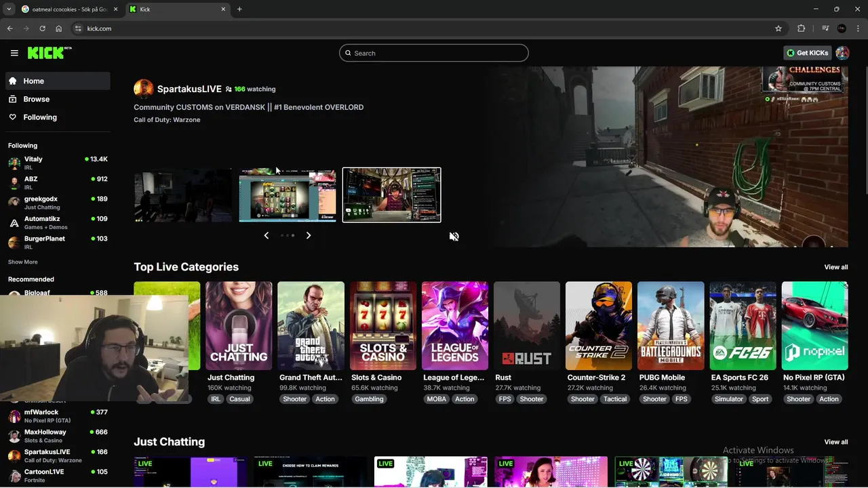
Task: Click SpartakusLIVE avatar in featured header
Action: tap(143, 89)
